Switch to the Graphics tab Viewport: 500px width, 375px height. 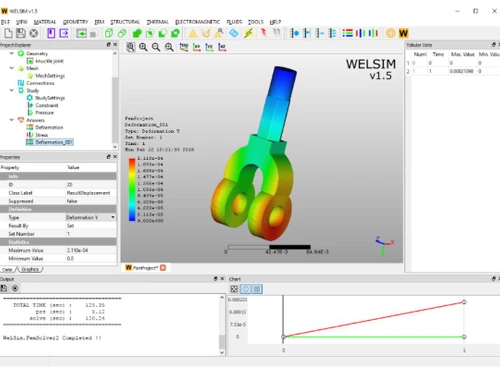[30, 269]
